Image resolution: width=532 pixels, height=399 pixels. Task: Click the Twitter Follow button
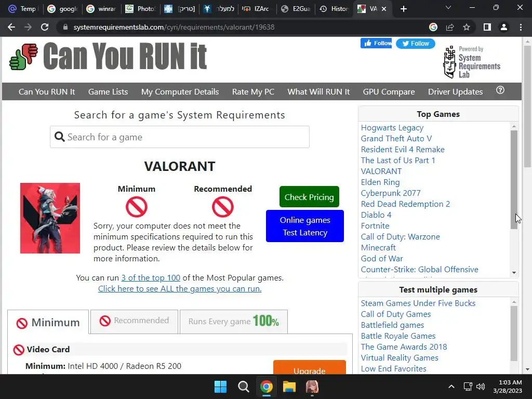[415, 44]
